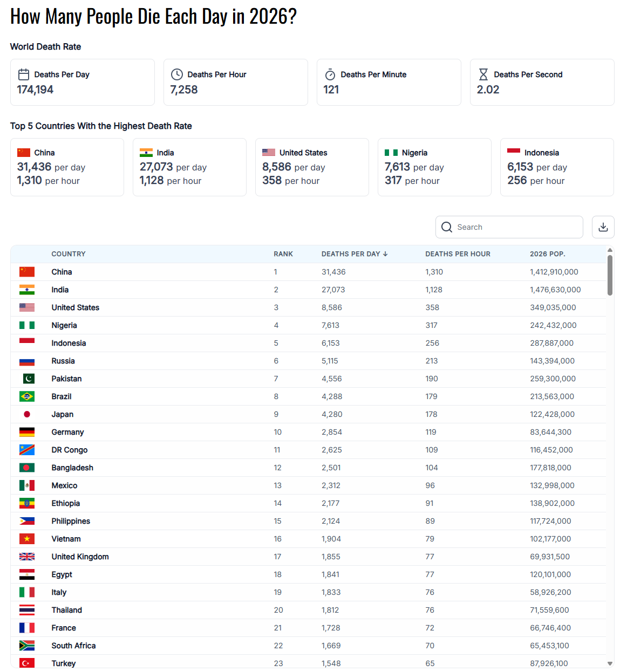
Task: Sort by Deaths Per Hour column header
Action: (x=458, y=254)
